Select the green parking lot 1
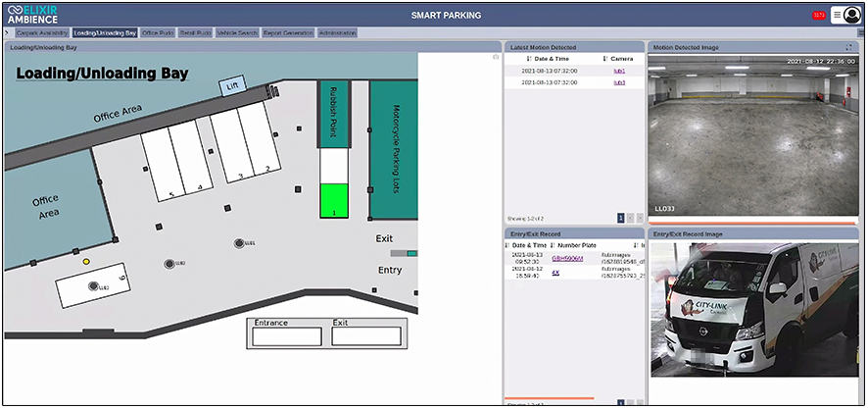The height and width of the screenshot is (409, 868). tap(334, 201)
